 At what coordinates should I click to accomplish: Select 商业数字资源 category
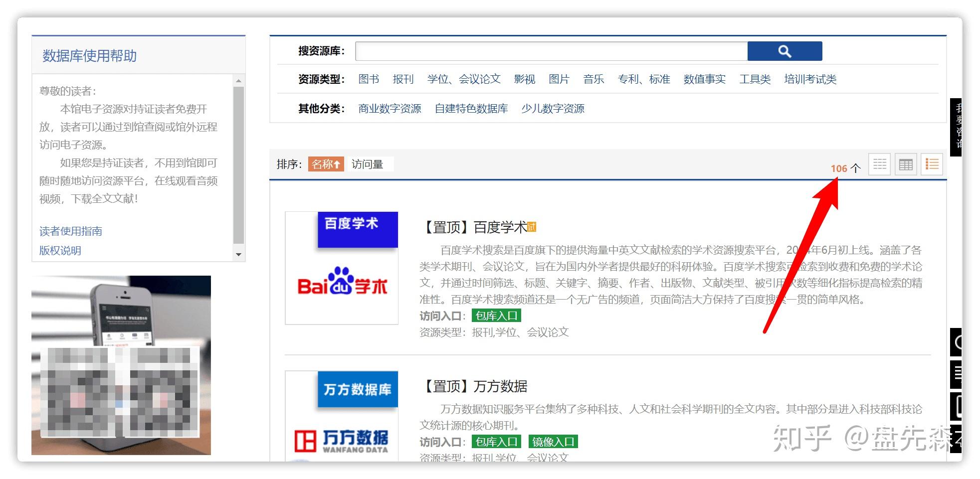(390, 109)
